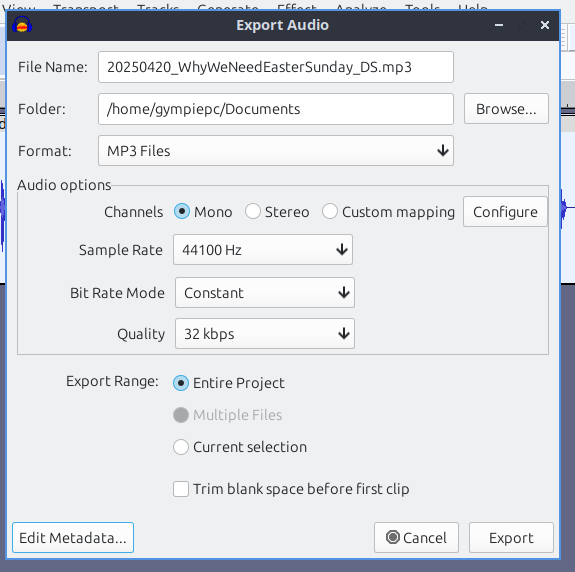
Task: Click the Configure channel mapping button
Action: click(505, 212)
